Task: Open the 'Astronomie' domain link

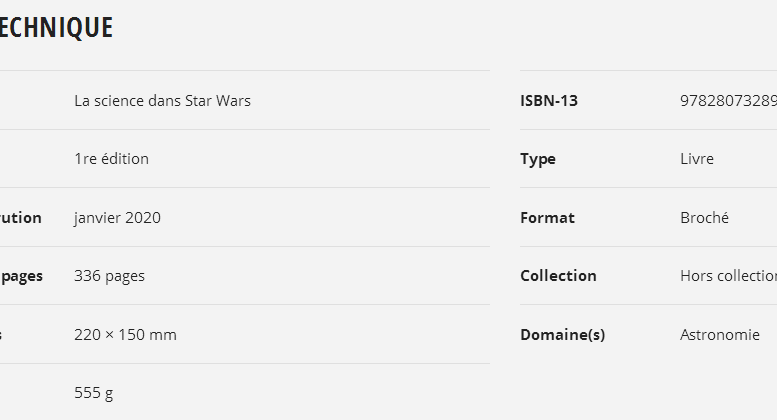Action: pos(719,334)
